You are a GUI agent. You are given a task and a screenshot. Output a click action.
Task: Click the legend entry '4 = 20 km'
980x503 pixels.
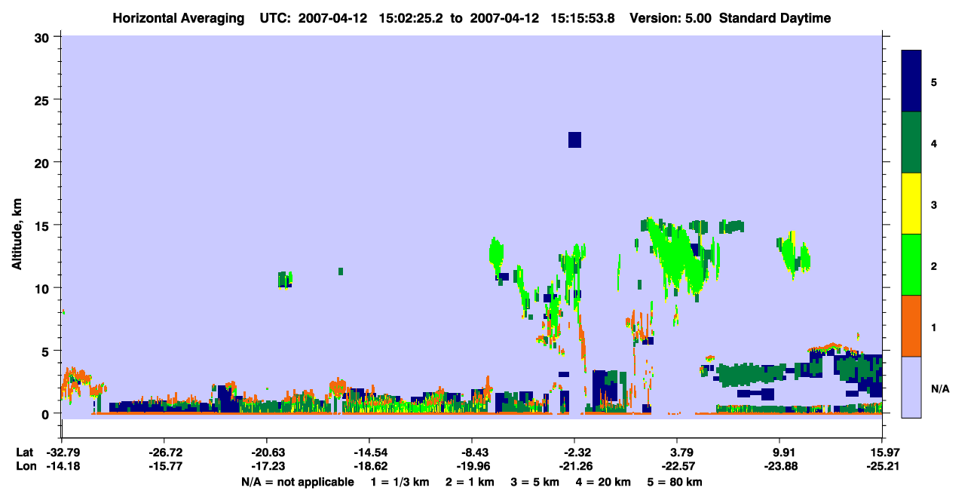tap(602, 482)
